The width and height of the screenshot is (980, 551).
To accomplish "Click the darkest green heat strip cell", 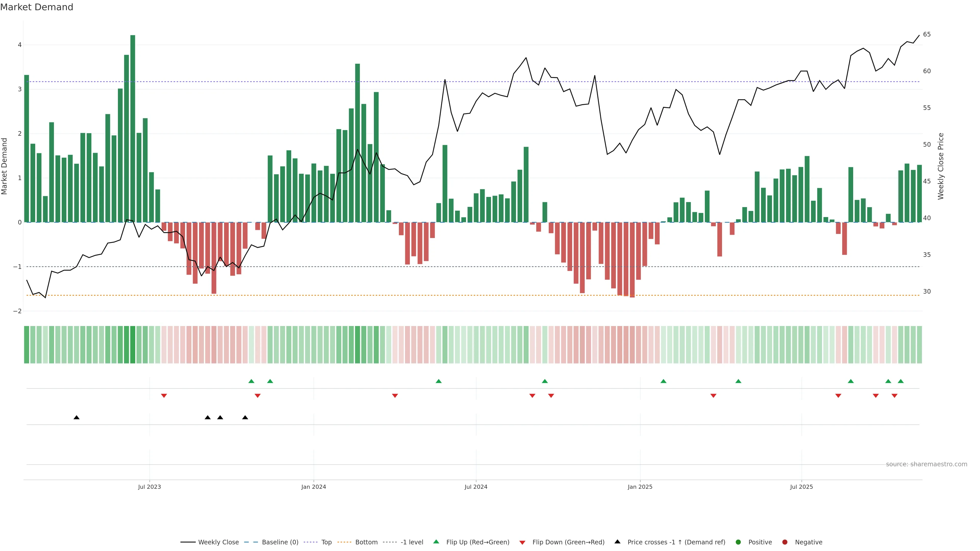I will click(x=133, y=345).
